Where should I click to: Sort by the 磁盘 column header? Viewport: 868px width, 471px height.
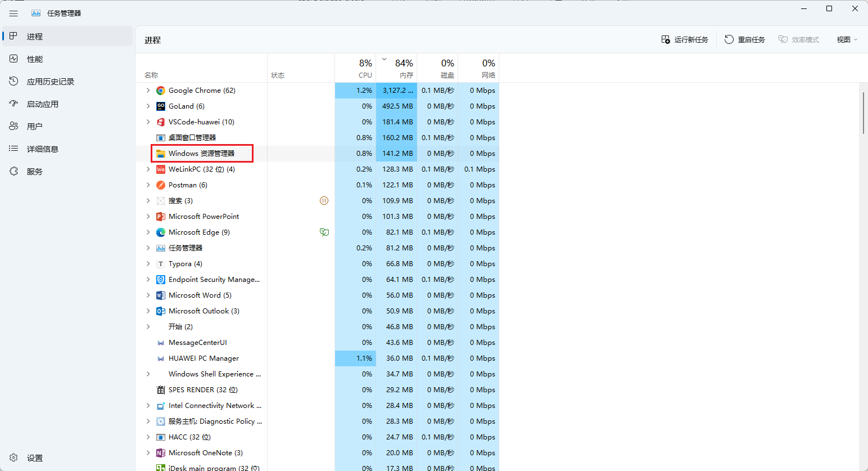pyautogui.click(x=437, y=68)
